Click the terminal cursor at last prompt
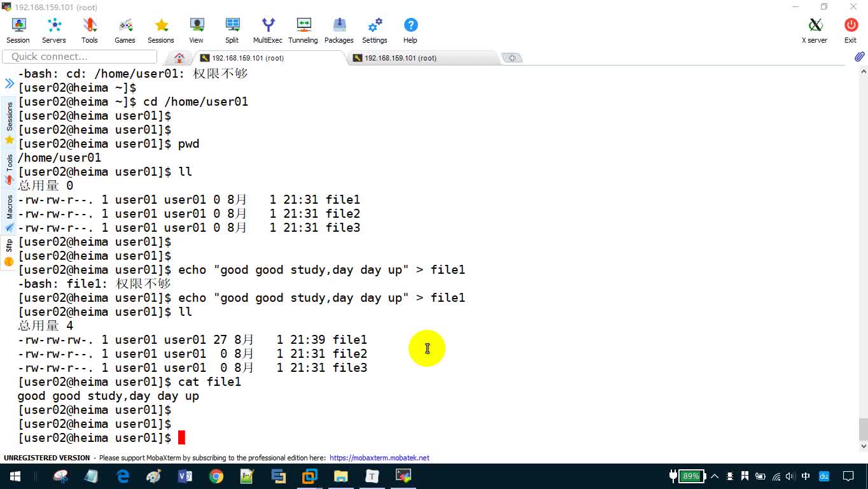868x489 pixels. pyautogui.click(x=181, y=437)
